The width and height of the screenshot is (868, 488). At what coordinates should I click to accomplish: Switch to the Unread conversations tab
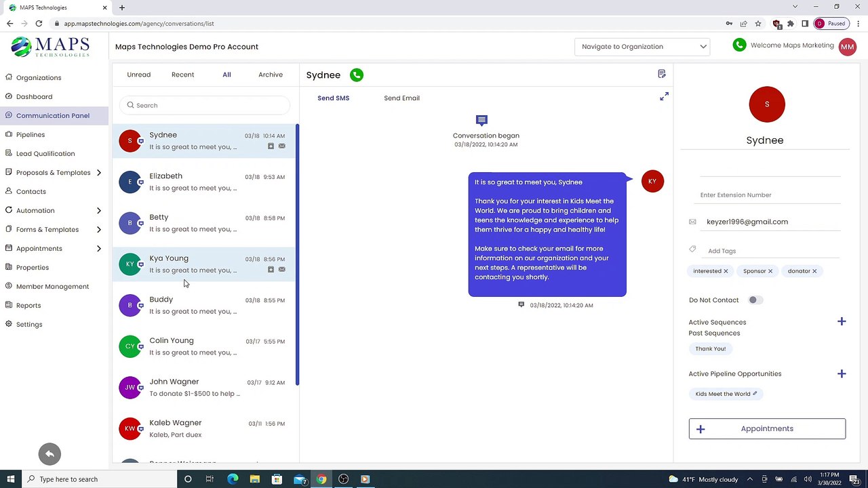[x=139, y=75]
